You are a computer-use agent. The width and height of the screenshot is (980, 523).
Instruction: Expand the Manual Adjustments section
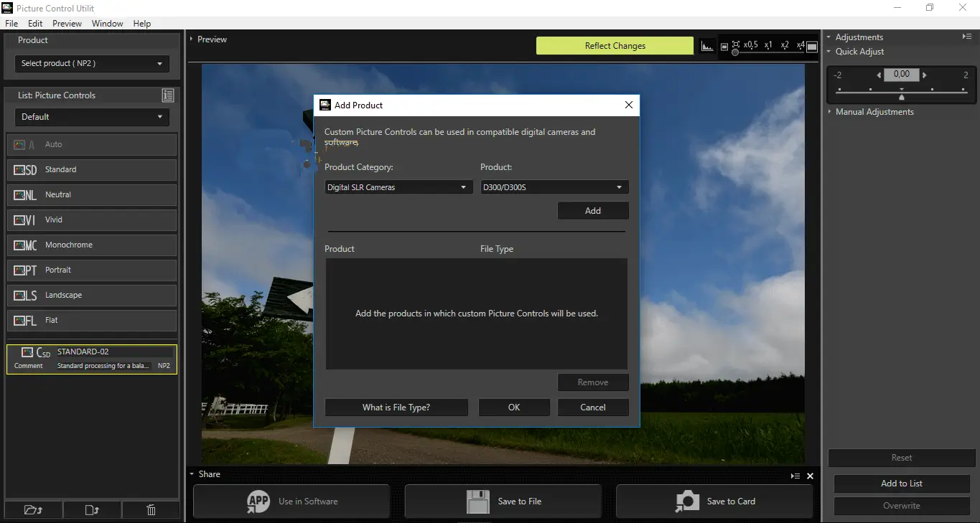point(829,112)
